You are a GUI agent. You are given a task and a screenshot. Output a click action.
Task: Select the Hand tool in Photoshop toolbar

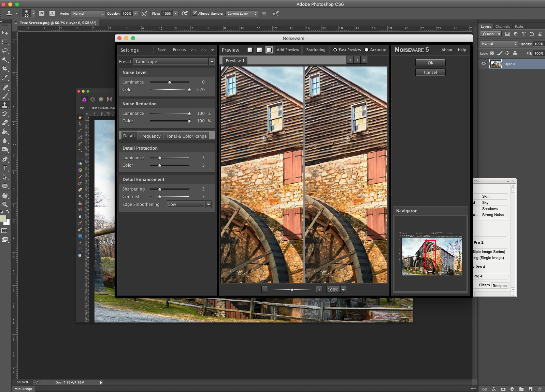(x=5, y=196)
